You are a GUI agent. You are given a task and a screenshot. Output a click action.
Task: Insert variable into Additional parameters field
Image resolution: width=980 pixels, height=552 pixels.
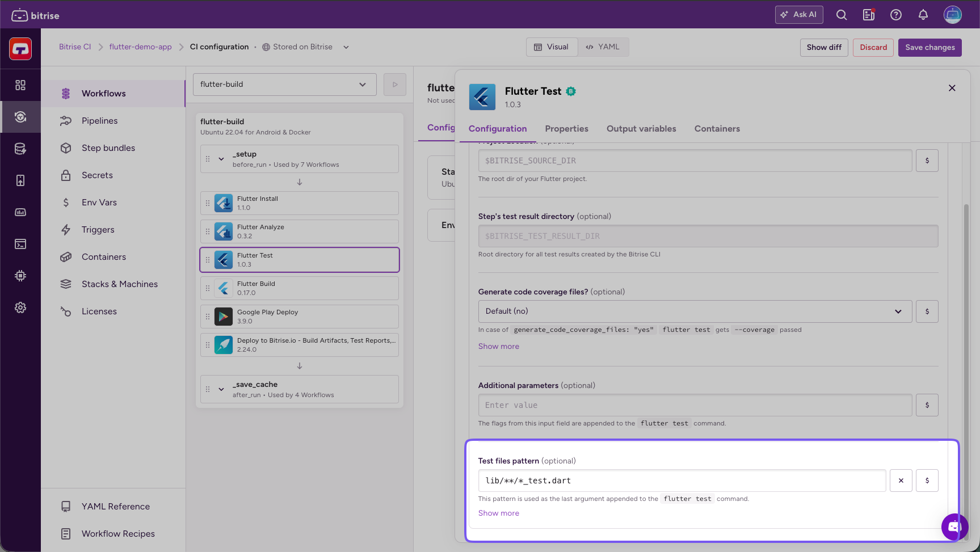927,405
